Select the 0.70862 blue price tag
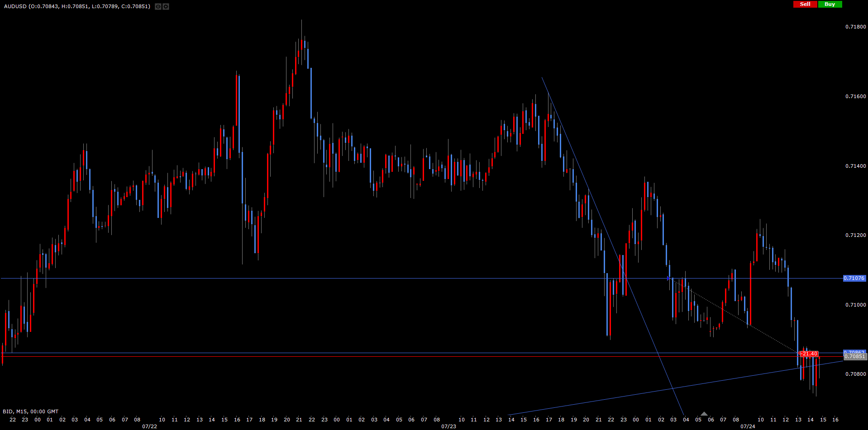The width and height of the screenshot is (868, 430). pyautogui.click(x=854, y=351)
